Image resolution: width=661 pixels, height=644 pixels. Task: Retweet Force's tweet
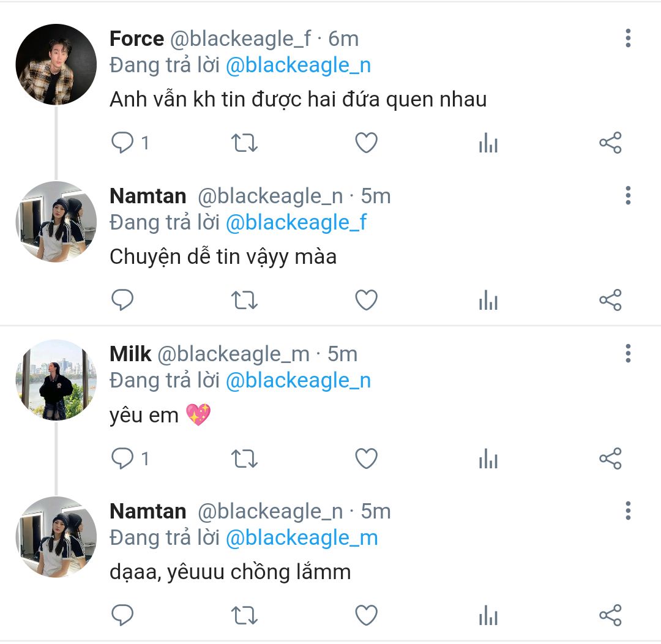pyautogui.click(x=244, y=143)
